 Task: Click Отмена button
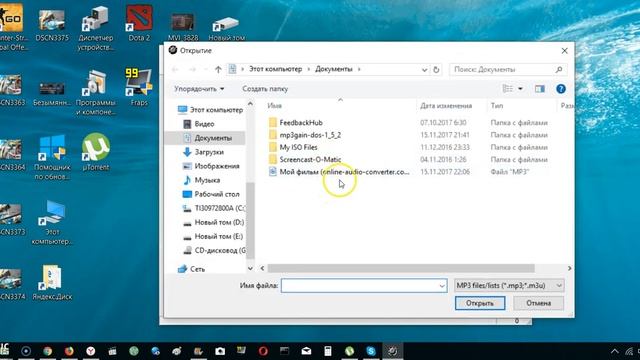click(x=539, y=303)
